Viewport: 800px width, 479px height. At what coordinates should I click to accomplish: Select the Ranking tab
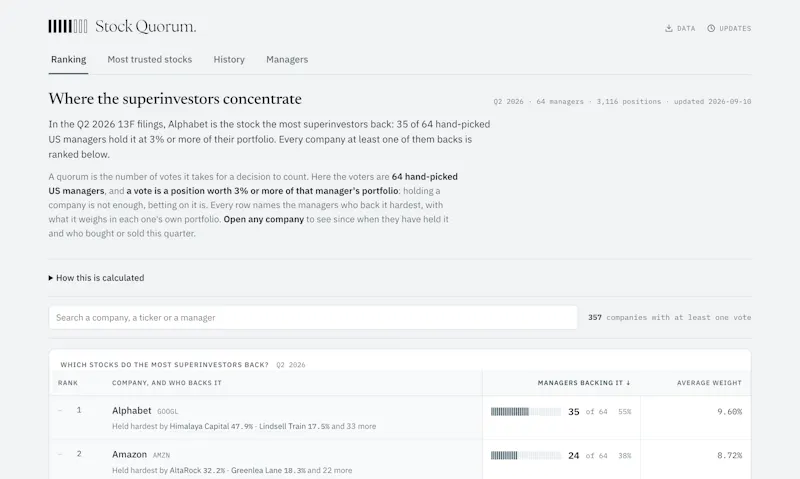(68, 60)
